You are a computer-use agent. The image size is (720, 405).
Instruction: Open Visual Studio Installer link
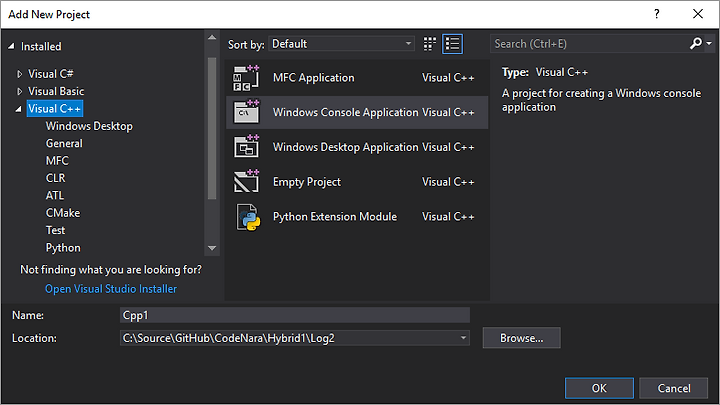pyautogui.click(x=111, y=289)
